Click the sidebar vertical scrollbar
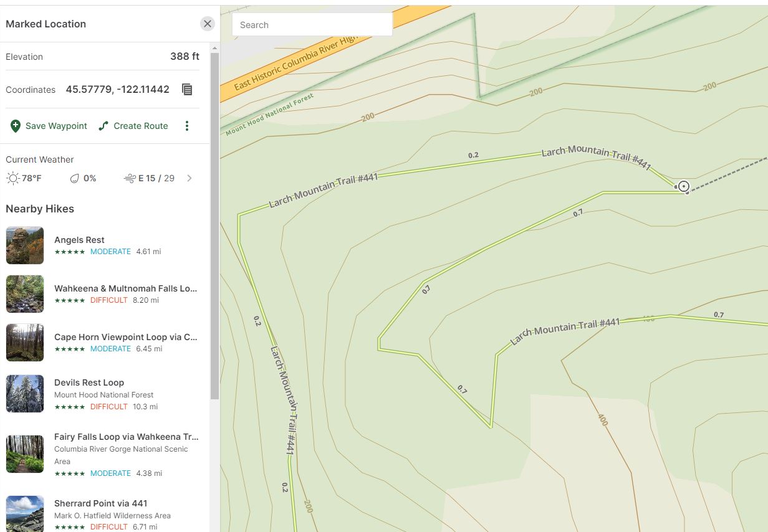Image resolution: width=768 pixels, height=532 pixels. pyautogui.click(x=214, y=224)
